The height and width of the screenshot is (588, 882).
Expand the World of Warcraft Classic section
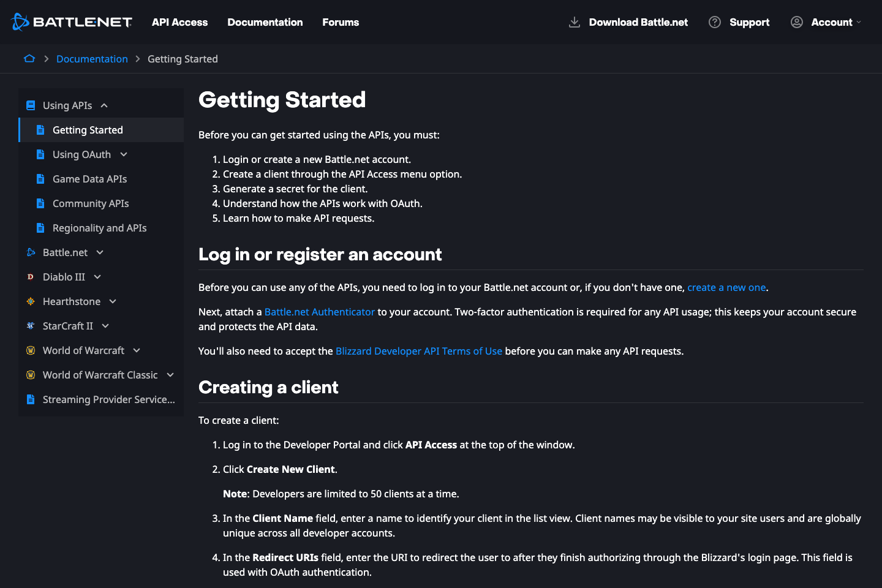point(170,375)
